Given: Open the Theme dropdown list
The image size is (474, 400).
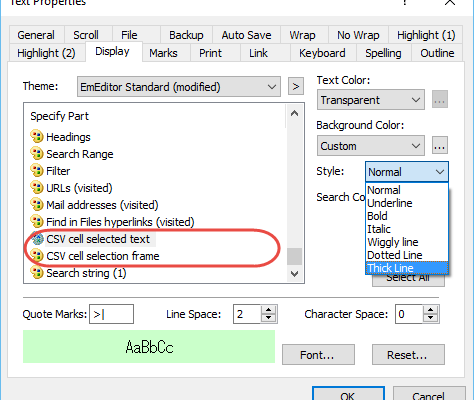Looking at the screenshot, I should click(179, 87).
